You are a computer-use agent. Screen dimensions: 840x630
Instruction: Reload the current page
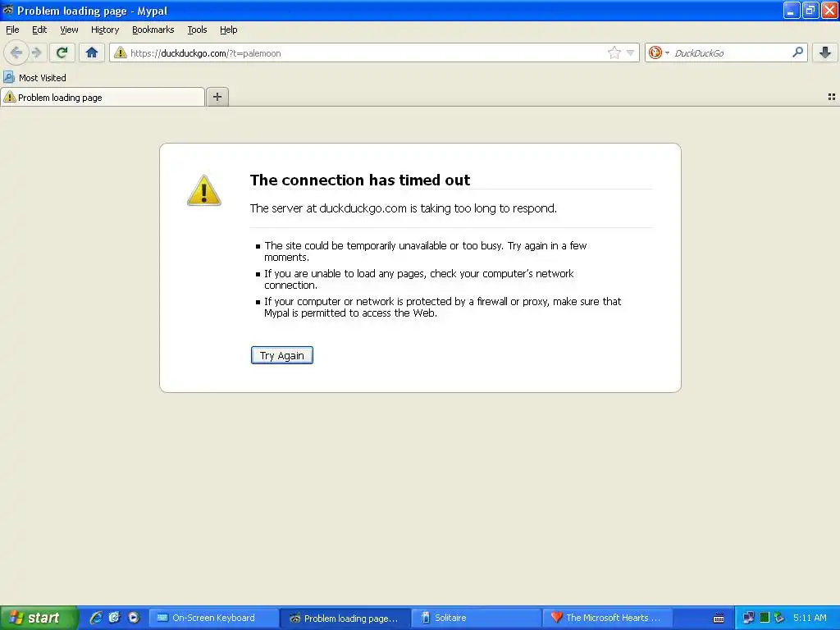[62, 52]
